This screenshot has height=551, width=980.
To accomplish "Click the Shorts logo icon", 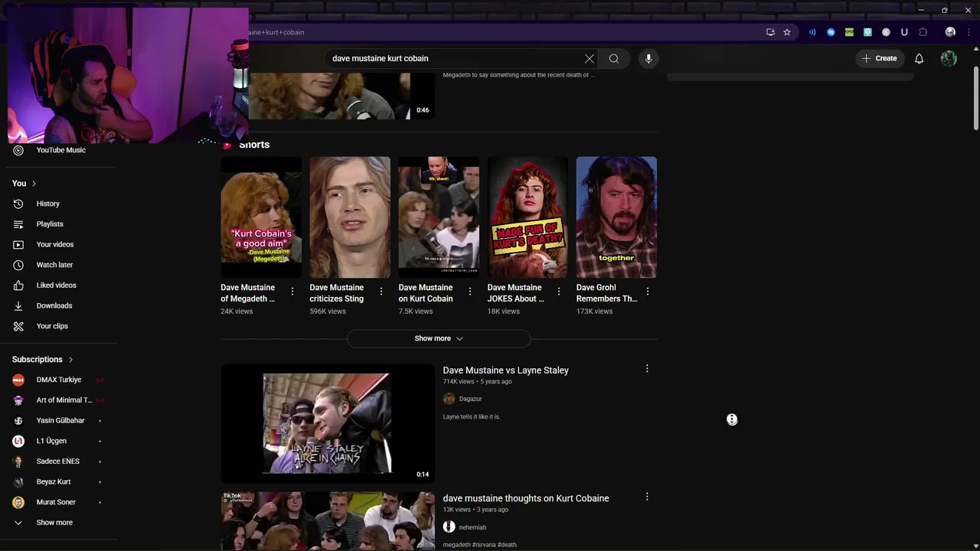I will (227, 145).
